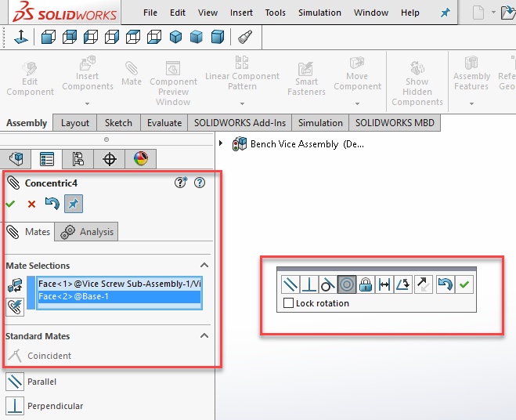Click Assembly Features tool
This screenshot has width=516, height=420.
click(471, 73)
